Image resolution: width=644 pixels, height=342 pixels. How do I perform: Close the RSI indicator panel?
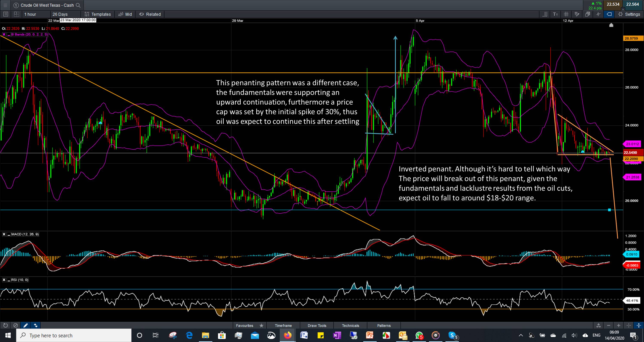tap(4, 280)
